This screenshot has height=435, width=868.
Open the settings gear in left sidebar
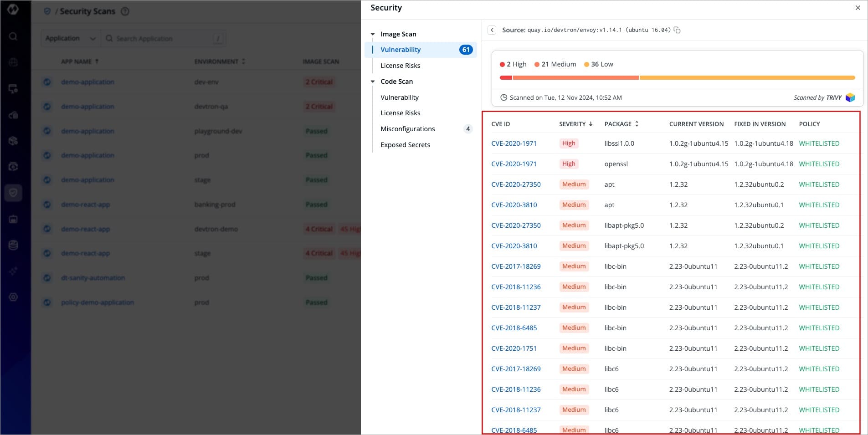[13, 297]
